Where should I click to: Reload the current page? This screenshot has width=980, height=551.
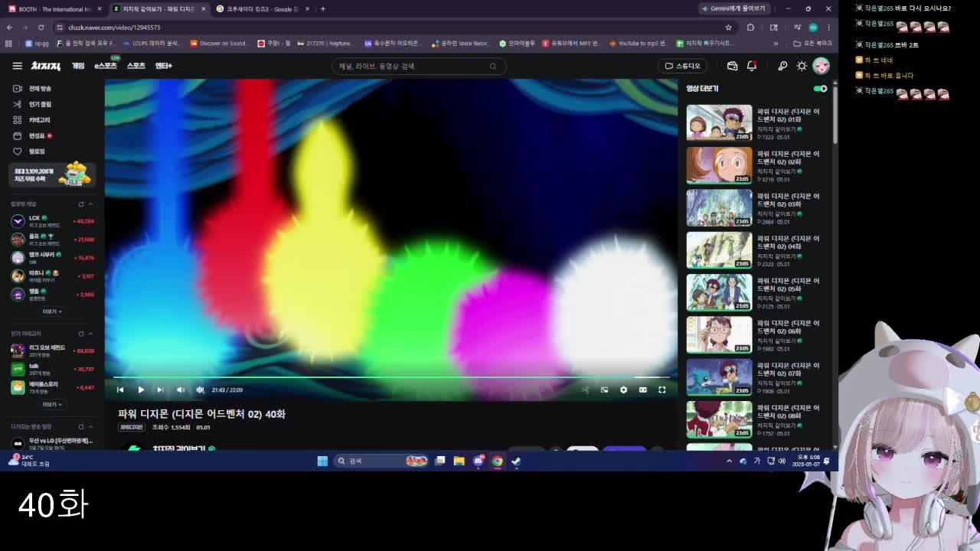pyautogui.click(x=41, y=28)
